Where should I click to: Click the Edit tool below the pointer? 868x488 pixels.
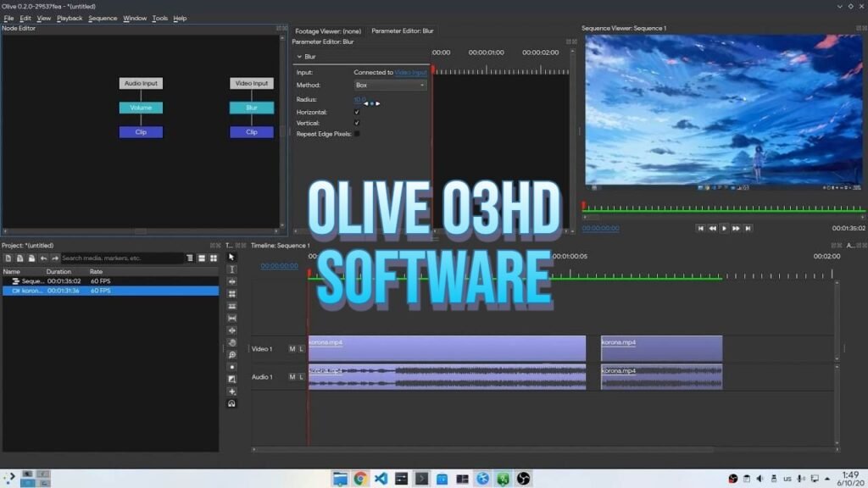pyautogui.click(x=231, y=269)
